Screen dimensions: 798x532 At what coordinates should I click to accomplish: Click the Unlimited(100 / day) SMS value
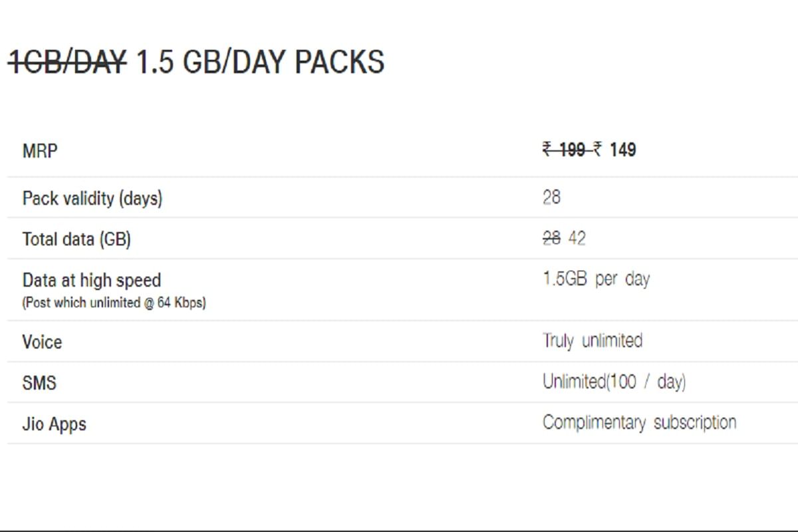pyautogui.click(x=614, y=382)
